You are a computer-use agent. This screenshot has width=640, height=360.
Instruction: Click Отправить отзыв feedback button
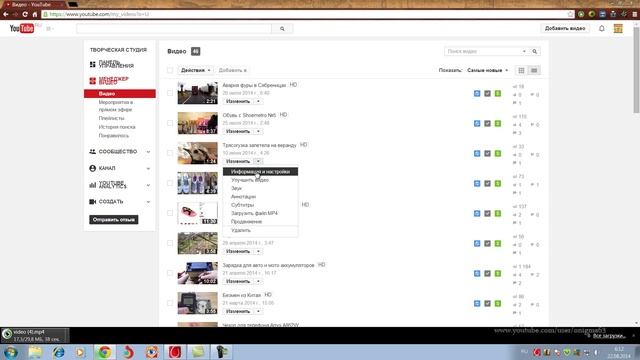coord(113,220)
